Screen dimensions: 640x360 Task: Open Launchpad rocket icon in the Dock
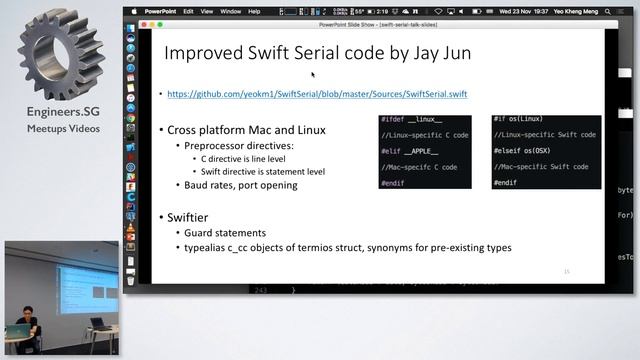tap(131, 58)
